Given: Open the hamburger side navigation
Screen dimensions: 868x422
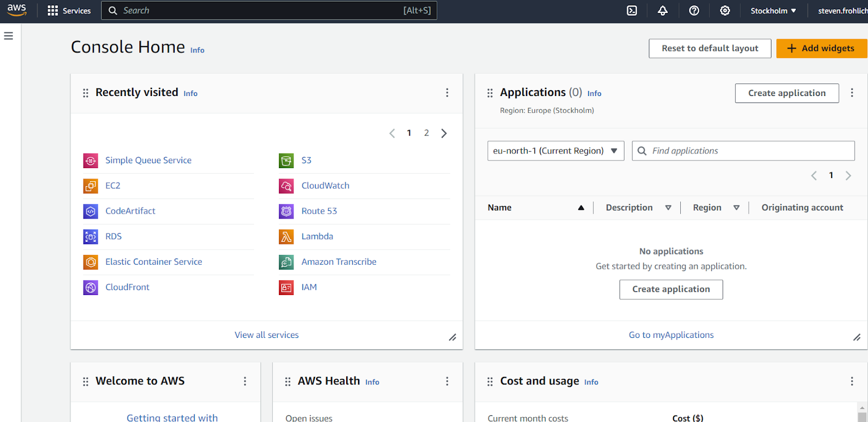Looking at the screenshot, I should 9,36.
